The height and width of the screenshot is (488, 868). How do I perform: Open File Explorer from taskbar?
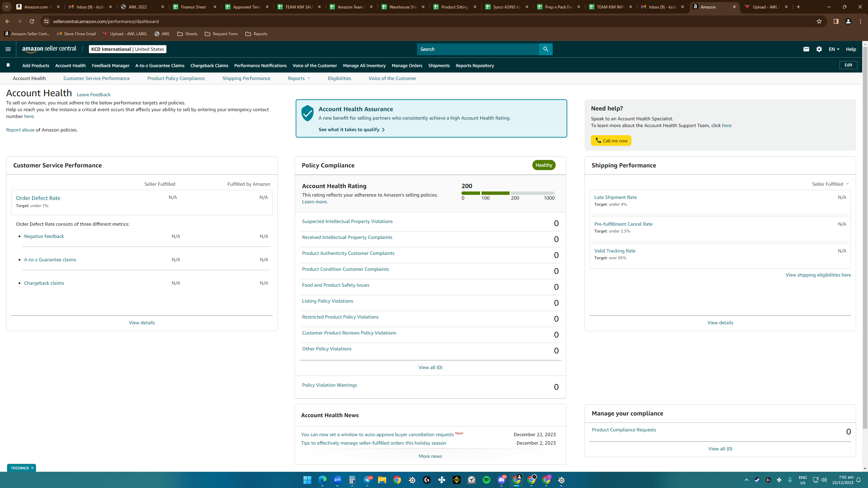tap(382, 480)
